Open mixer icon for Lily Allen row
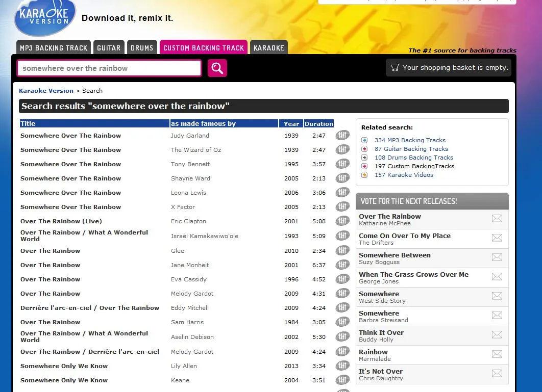Image resolution: width=542 pixels, height=392 pixels. (342, 365)
